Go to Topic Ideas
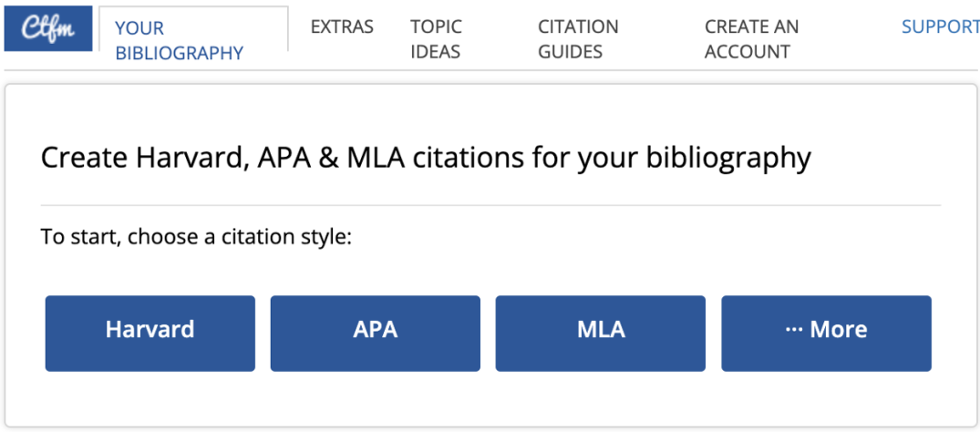Viewport: 980px width, 432px height. pyautogui.click(x=436, y=39)
